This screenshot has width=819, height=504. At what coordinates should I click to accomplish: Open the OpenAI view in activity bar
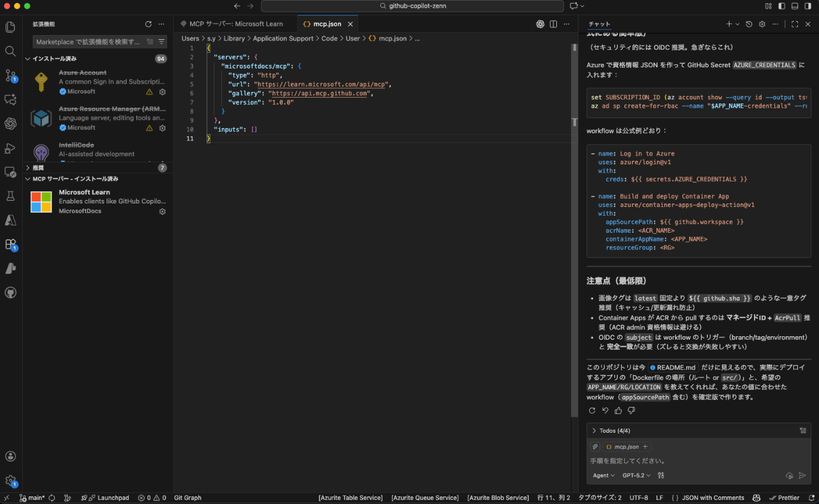click(x=11, y=124)
